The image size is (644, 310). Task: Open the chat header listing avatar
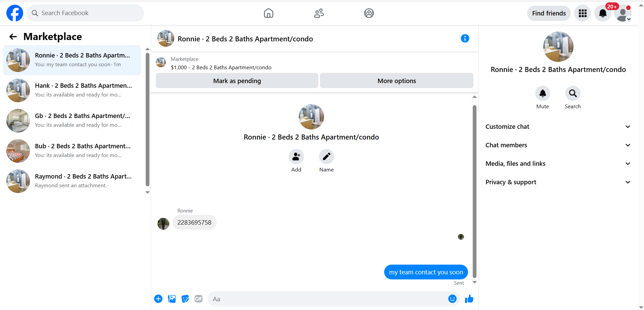[x=166, y=38]
